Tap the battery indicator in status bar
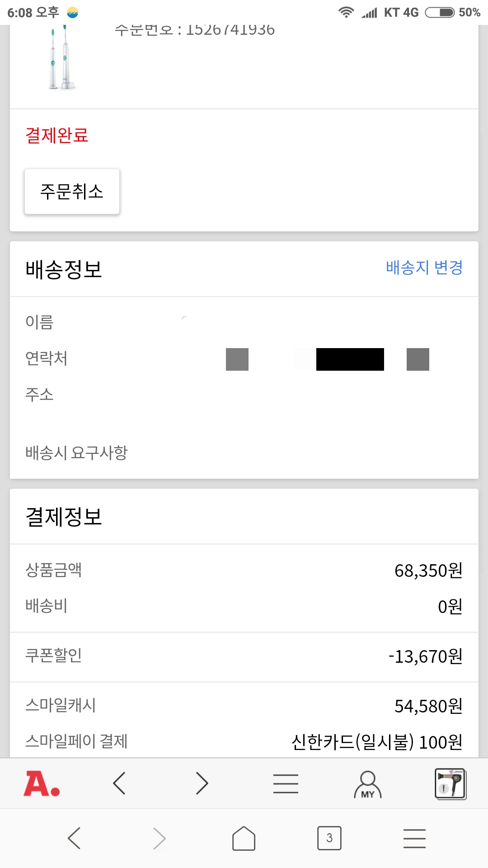This screenshot has height=868, width=488. (440, 12)
